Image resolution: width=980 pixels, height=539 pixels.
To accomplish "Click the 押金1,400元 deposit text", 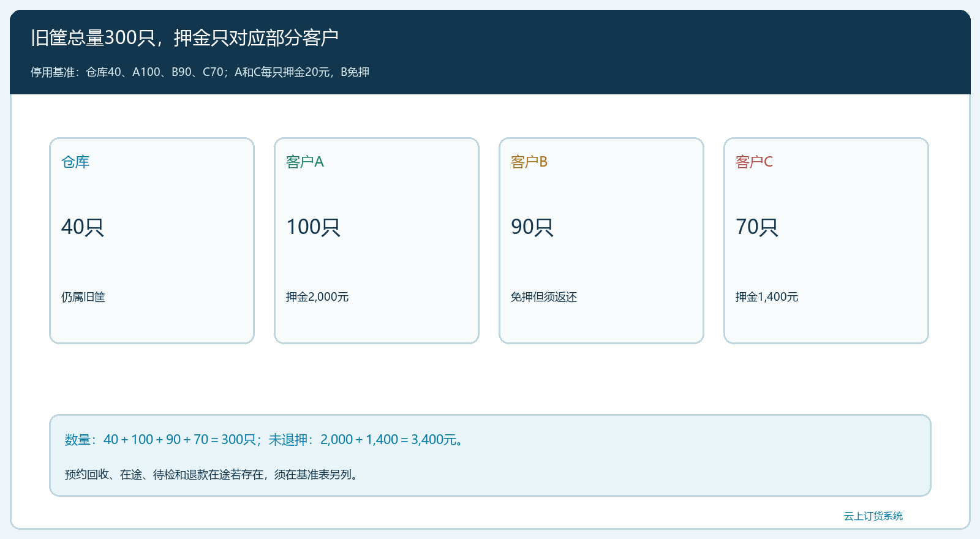I will click(767, 297).
